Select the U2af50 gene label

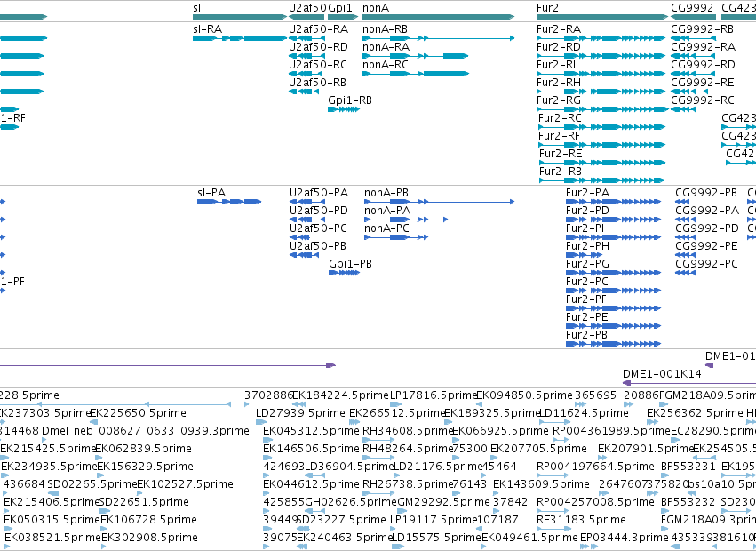(307, 8)
